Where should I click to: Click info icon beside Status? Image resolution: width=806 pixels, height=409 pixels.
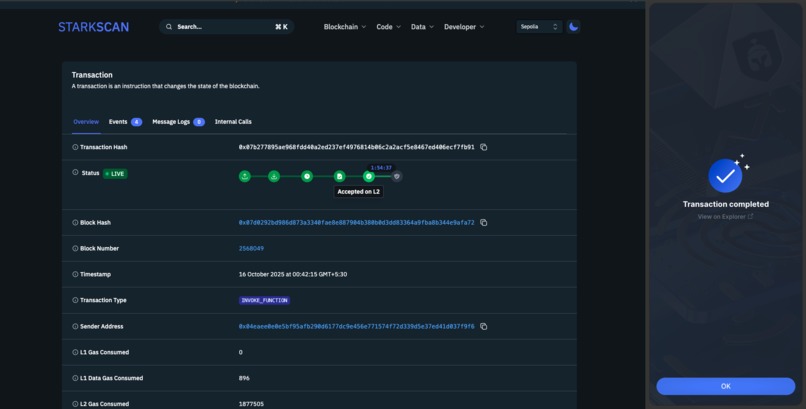tap(75, 172)
